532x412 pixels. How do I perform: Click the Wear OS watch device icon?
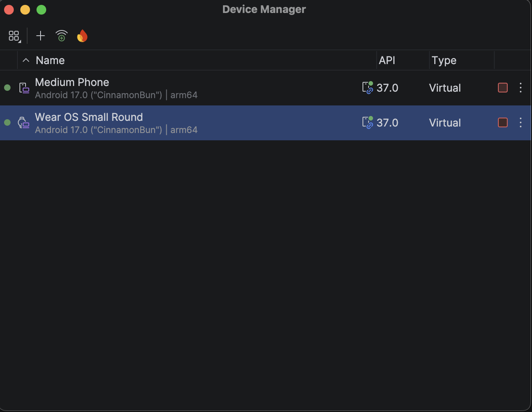(x=24, y=123)
